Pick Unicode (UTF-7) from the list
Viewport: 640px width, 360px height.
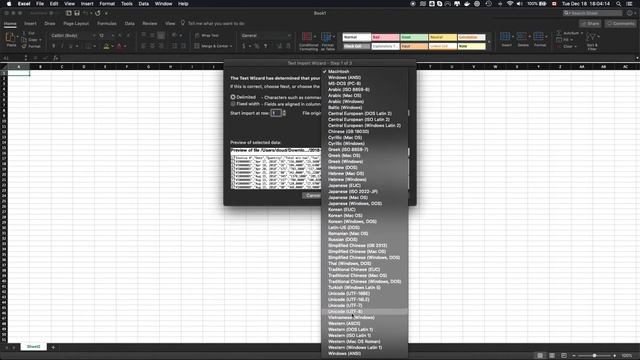pos(364,305)
